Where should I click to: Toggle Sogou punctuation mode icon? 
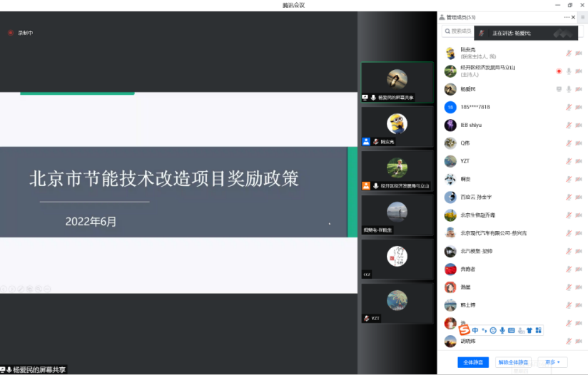tap(484, 330)
